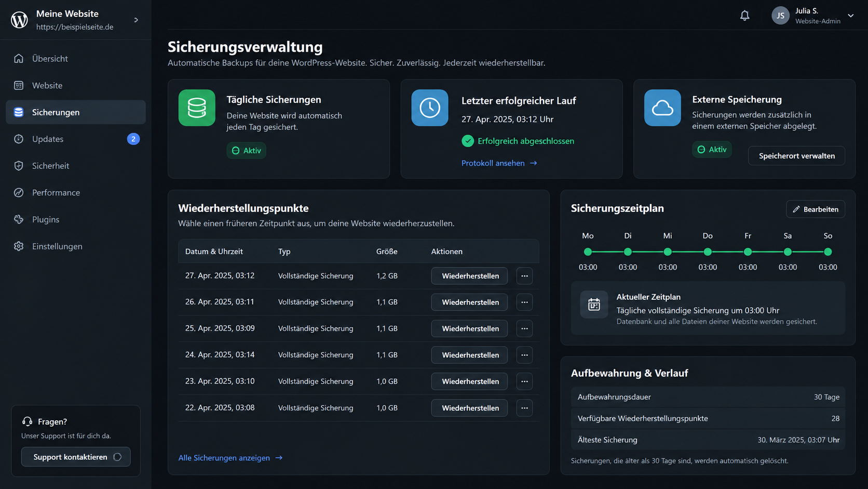Restore the 26. Apr. 2025 backup
The height and width of the screenshot is (489, 868).
(x=469, y=302)
